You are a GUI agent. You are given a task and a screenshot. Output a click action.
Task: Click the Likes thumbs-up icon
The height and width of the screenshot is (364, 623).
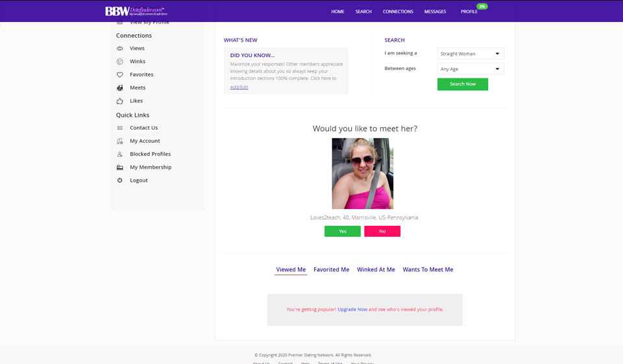click(x=119, y=101)
